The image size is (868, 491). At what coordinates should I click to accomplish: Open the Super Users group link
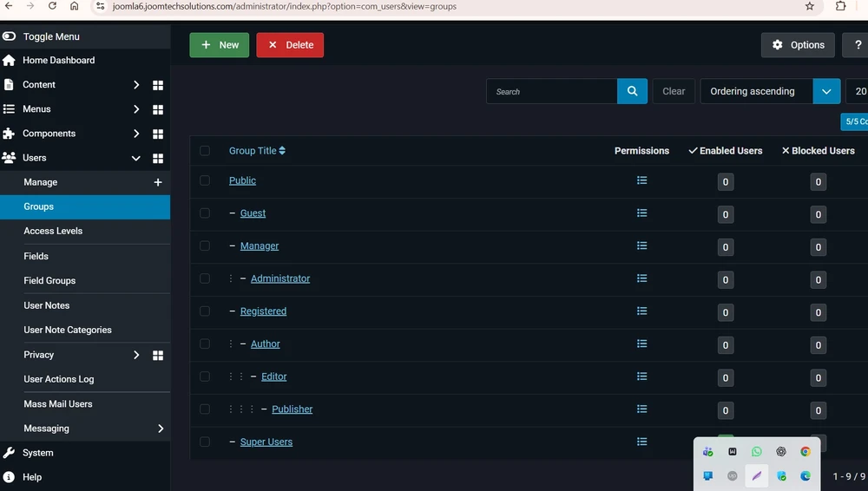(x=266, y=442)
